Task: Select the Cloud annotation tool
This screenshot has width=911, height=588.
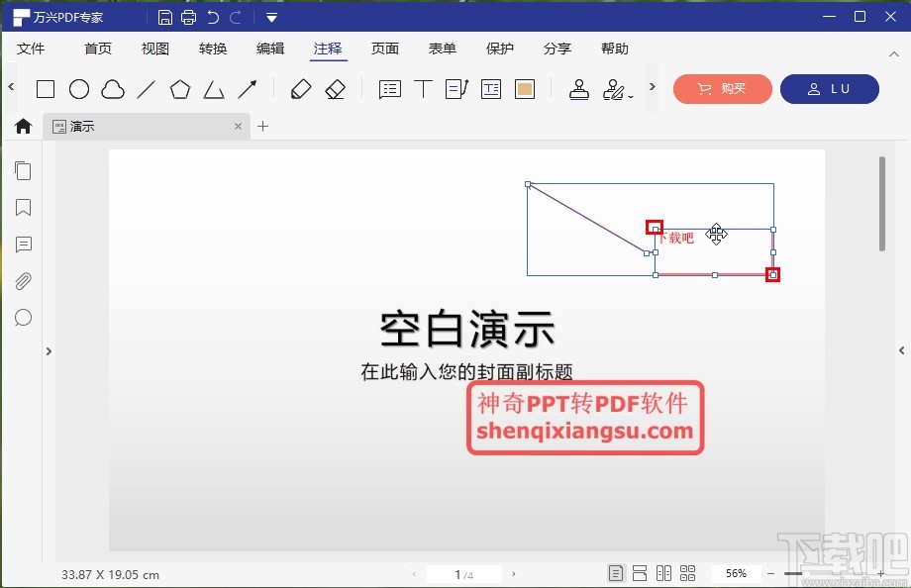Action: tap(113, 88)
